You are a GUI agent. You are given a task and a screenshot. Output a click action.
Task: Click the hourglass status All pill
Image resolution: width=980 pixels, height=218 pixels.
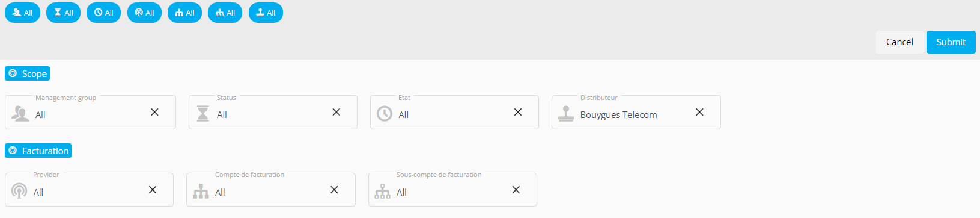[x=63, y=13]
